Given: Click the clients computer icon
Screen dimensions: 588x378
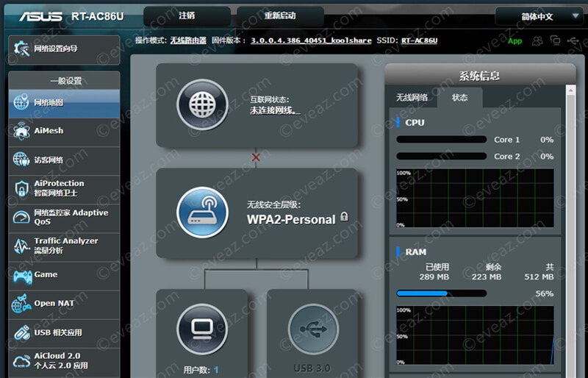Looking at the screenshot, I should [x=203, y=329].
